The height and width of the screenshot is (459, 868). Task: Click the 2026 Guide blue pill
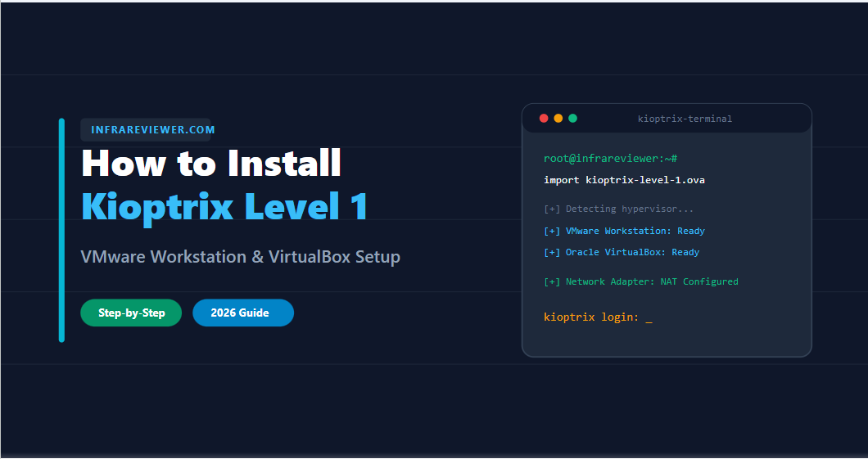click(243, 313)
